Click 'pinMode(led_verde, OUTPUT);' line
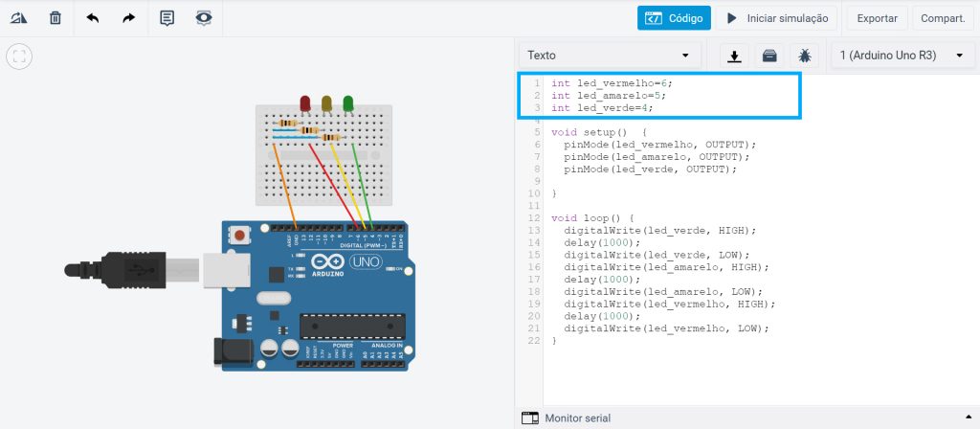Image resolution: width=980 pixels, height=429 pixels. [651, 169]
